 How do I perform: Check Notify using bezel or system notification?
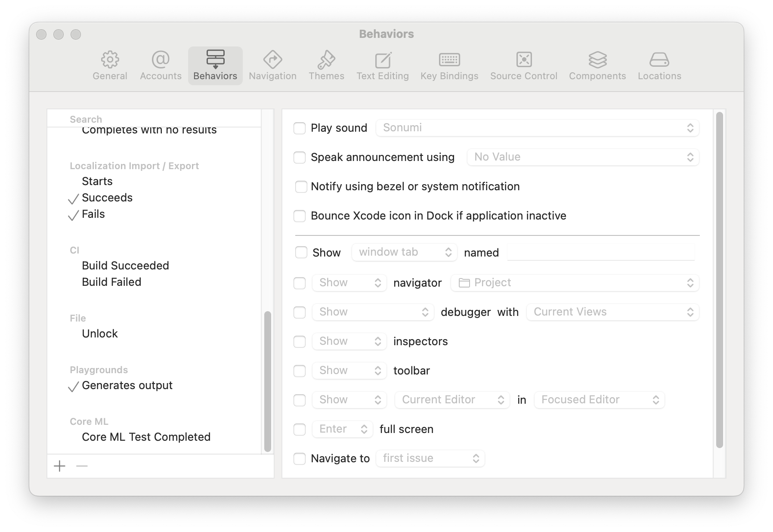(301, 187)
